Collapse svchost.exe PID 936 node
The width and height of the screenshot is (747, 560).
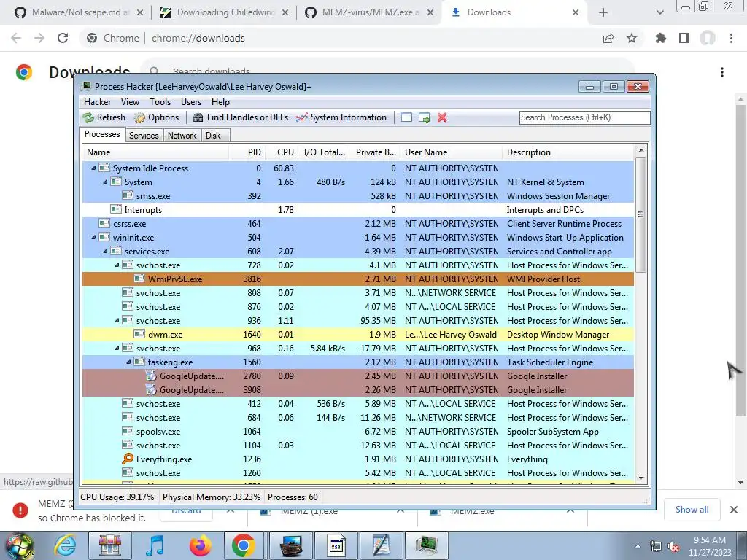pos(117,321)
